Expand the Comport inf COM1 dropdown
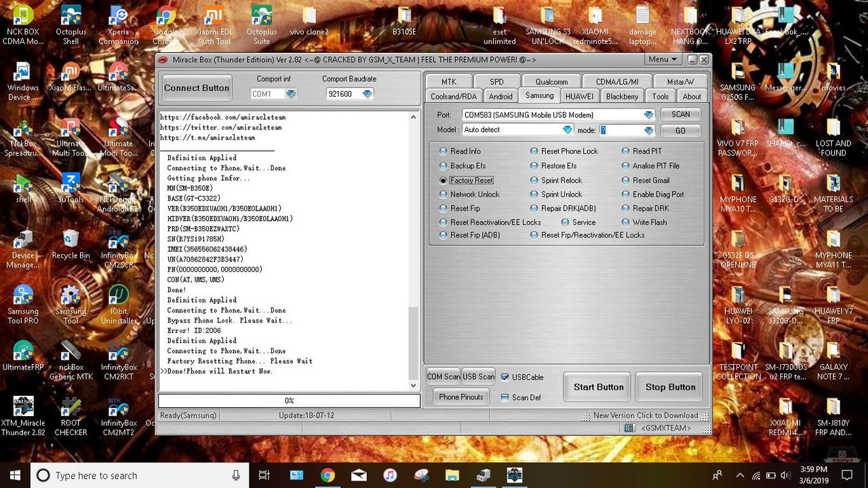The width and height of the screenshot is (868, 488). (x=291, y=94)
